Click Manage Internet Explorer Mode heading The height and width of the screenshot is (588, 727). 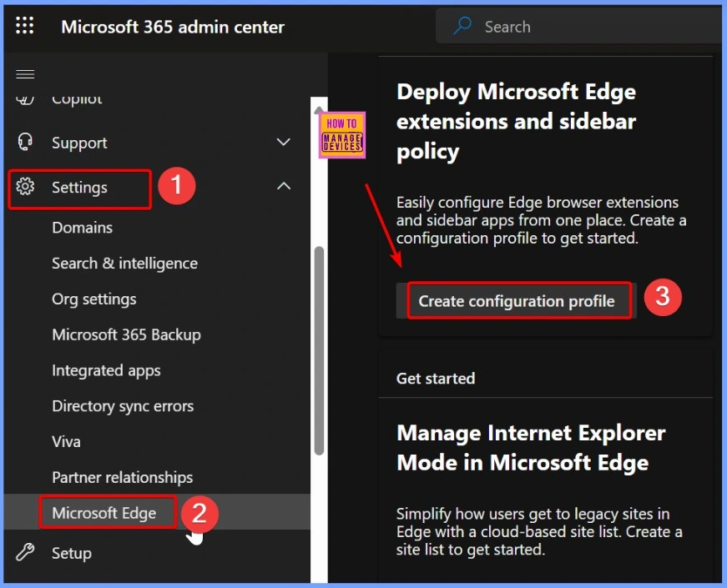point(532,448)
